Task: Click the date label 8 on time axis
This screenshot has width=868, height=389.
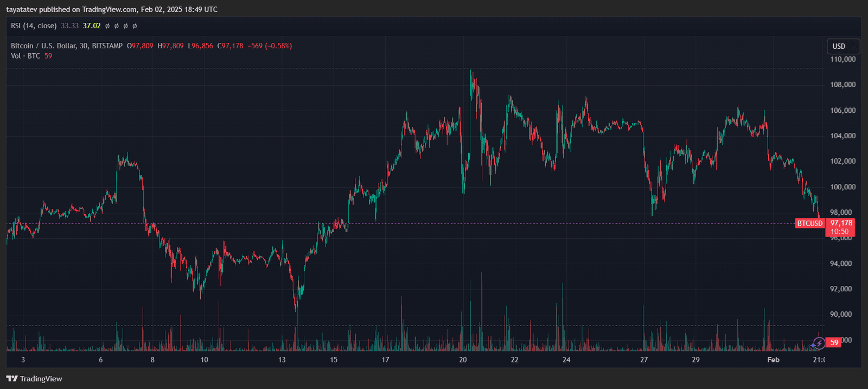Action: [152, 360]
